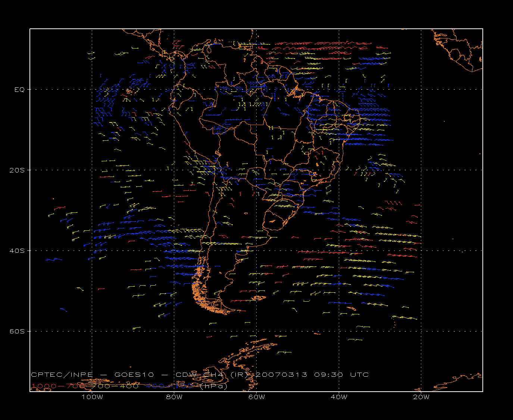Image resolution: width=513 pixels, height=420 pixels.
Task: Click the yellow '700-400' pressure legend label
Action: point(115,386)
